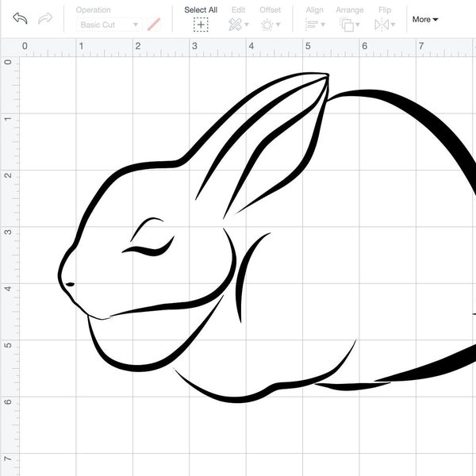Select the bunny image on canvas
The width and height of the screenshot is (476, 476).
pyautogui.click(x=267, y=238)
